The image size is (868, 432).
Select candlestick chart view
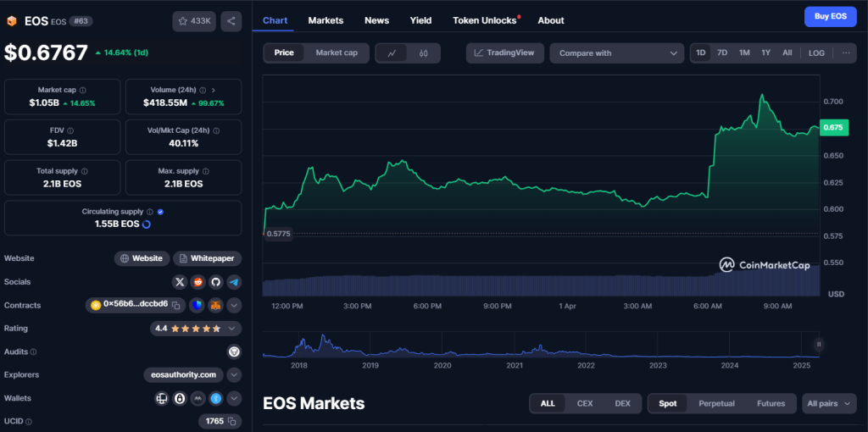pos(424,53)
